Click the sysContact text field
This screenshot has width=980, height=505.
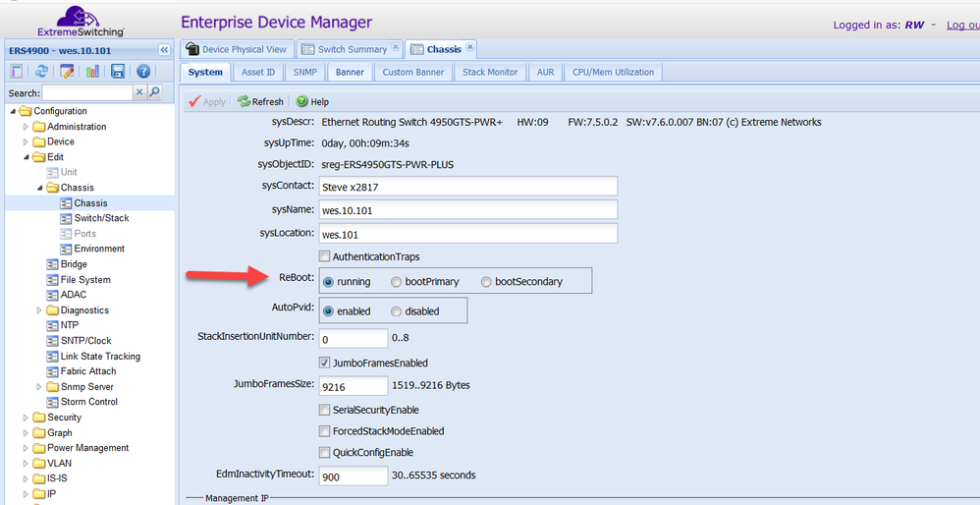[x=465, y=186]
